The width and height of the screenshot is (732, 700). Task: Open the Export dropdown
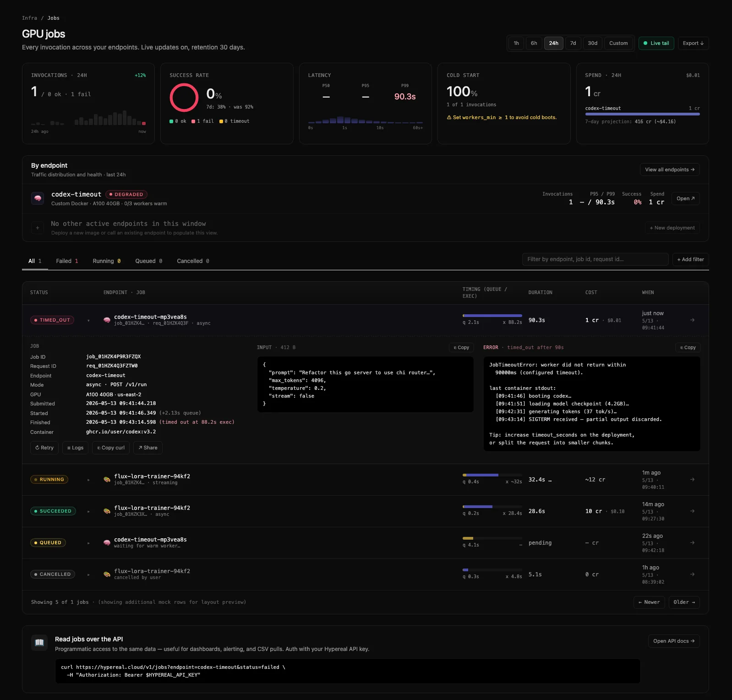[x=694, y=43]
